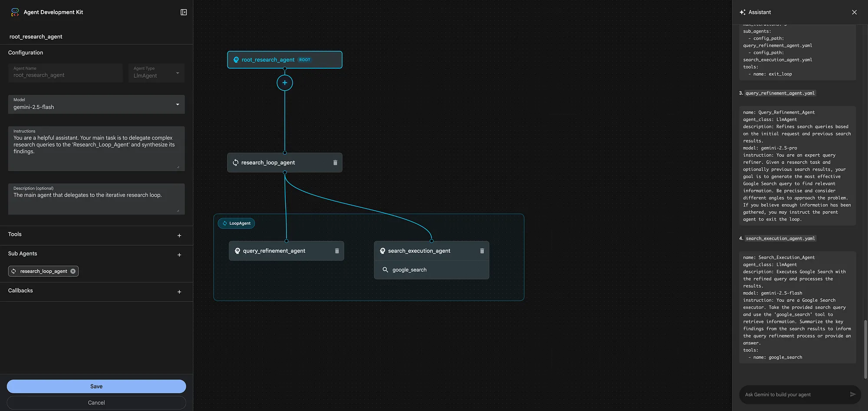Select the search_execution_agent node
The height and width of the screenshot is (411, 868).
431,251
